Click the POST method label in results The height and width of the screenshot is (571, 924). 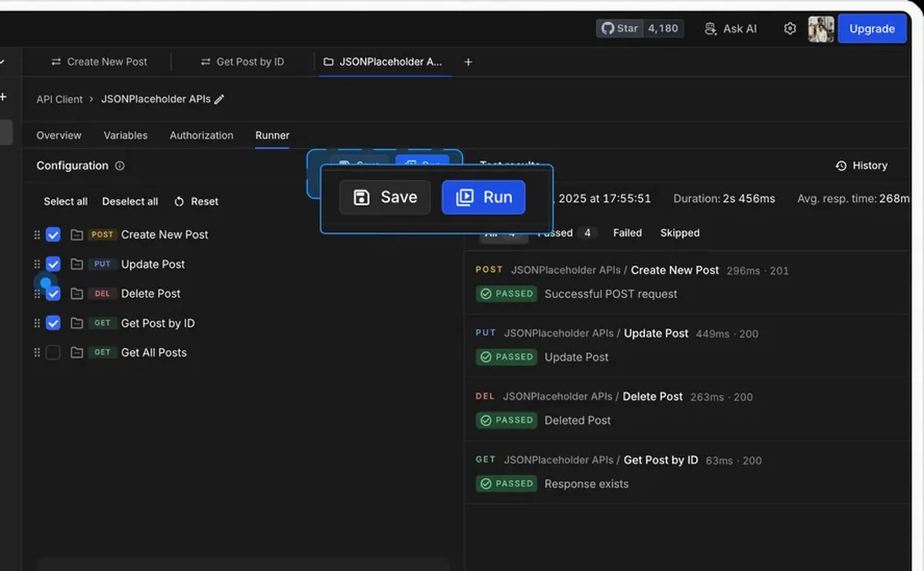[489, 270]
